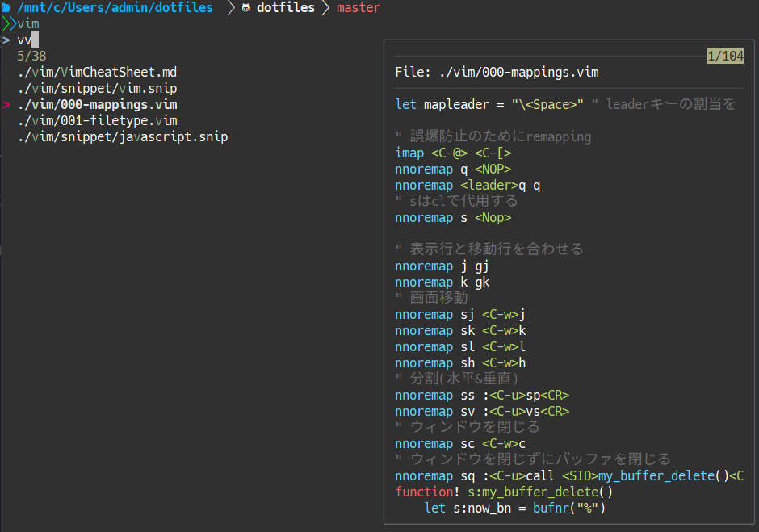The image size is (759, 532).
Task: Select ./vim/snippet/vim.snip in the list
Action: tap(97, 88)
